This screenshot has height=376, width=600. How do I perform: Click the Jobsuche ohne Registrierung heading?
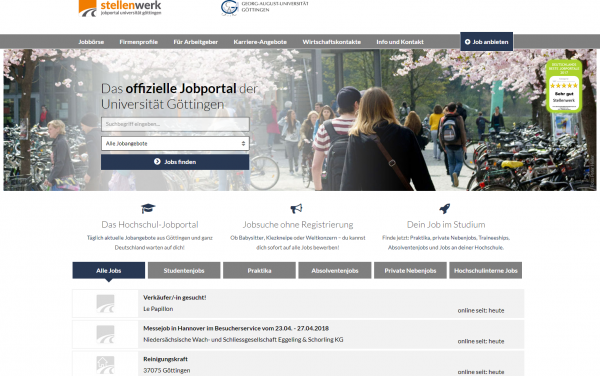pyautogui.click(x=298, y=225)
